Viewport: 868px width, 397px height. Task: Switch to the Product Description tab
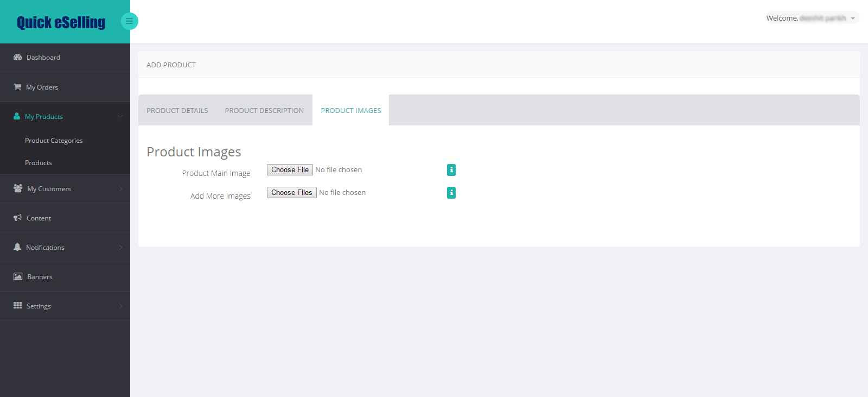[x=264, y=110]
